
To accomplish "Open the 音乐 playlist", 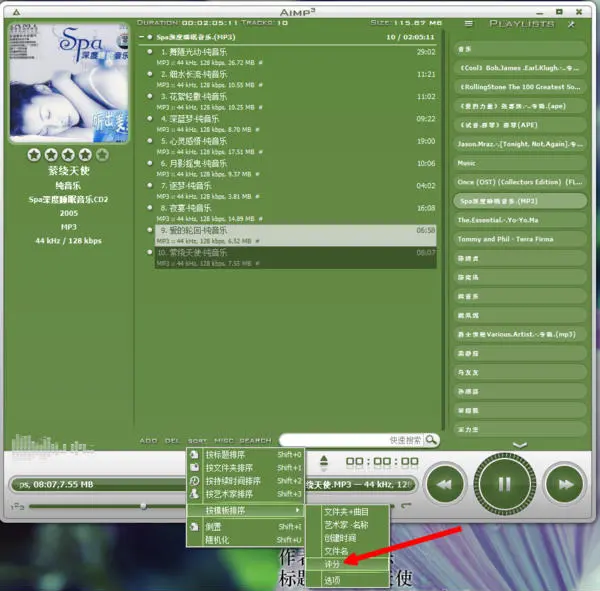I will click(520, 49).
